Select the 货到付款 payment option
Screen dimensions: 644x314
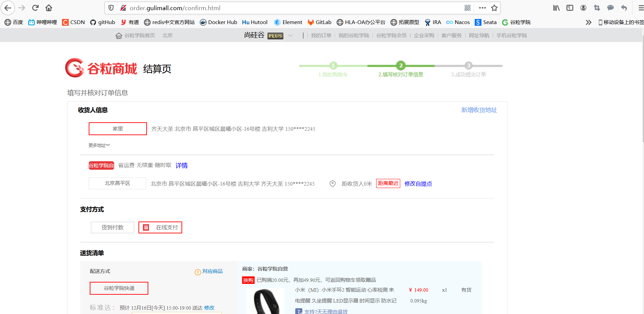(x=112, y=227)
